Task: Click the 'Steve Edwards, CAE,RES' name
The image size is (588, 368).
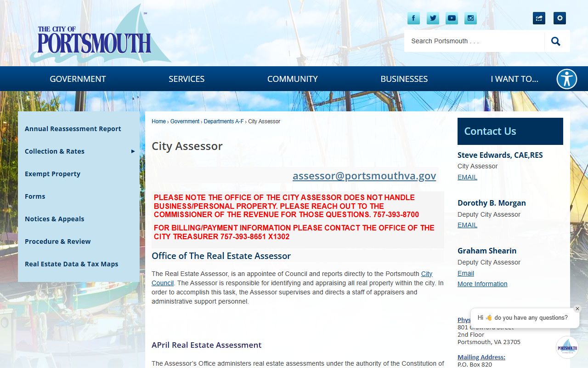Action: point(500,155)
